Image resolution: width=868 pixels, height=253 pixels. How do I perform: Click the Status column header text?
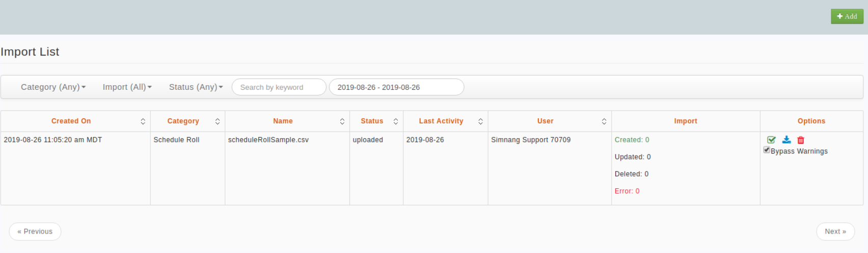click(x=372, y=121)
